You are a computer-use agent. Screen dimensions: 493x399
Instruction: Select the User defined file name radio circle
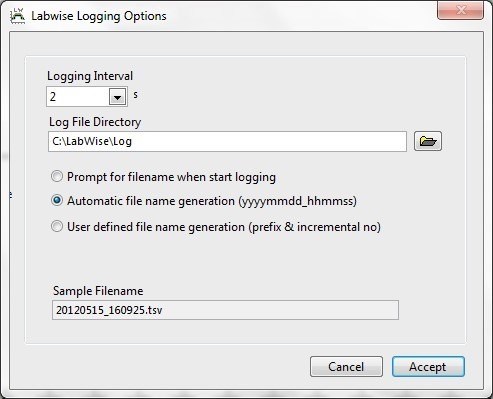(x=57, y=226)
